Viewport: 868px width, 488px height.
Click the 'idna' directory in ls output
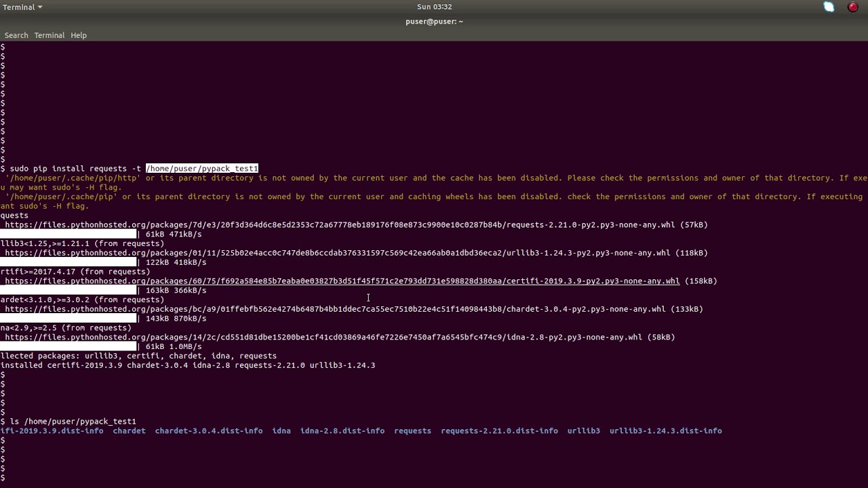point(281,431)
